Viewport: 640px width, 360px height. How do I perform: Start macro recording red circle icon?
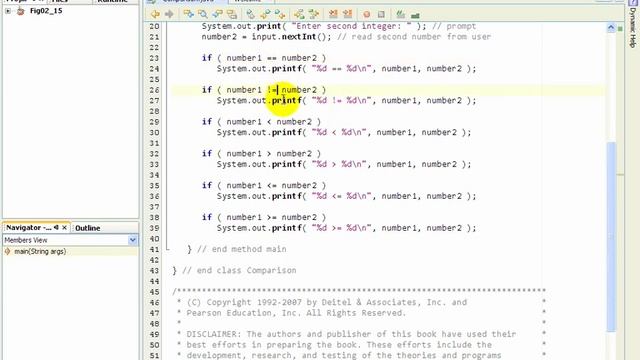pos(367,14)
